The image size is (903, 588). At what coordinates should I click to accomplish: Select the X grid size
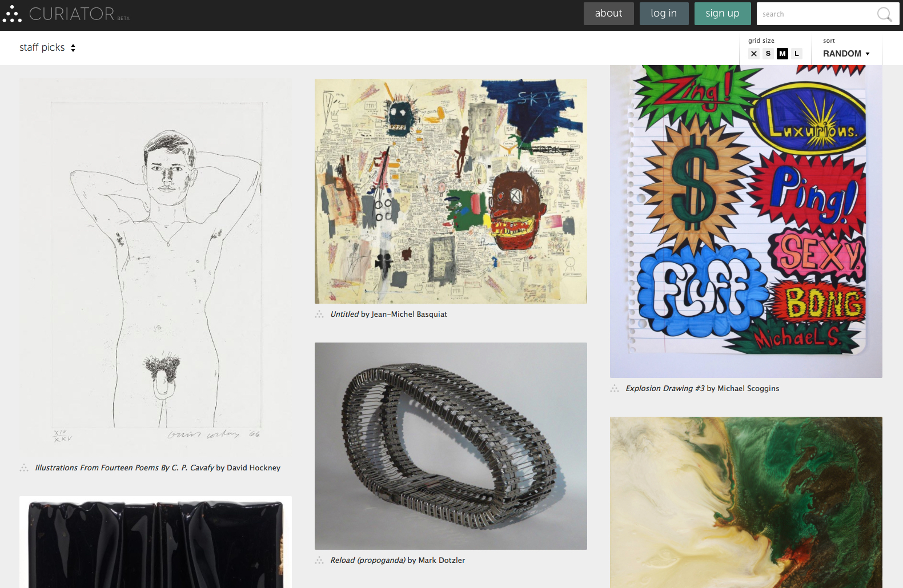(754, 54)
